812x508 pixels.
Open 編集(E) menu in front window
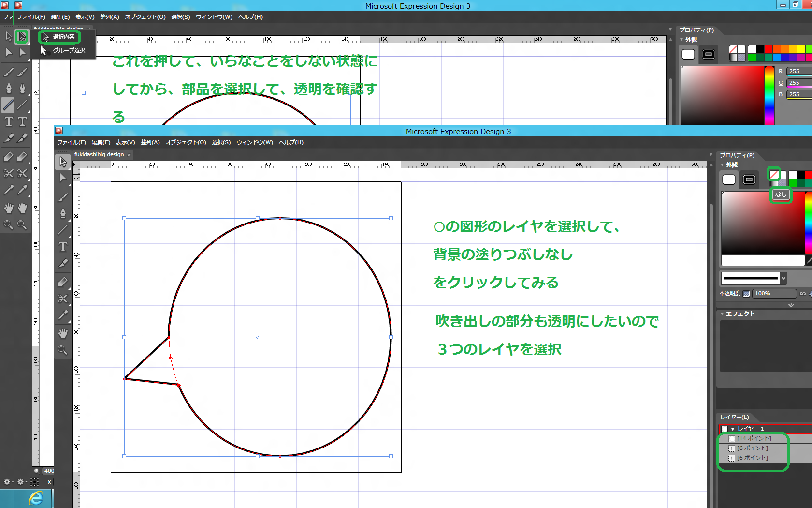(x=101, y=142)
